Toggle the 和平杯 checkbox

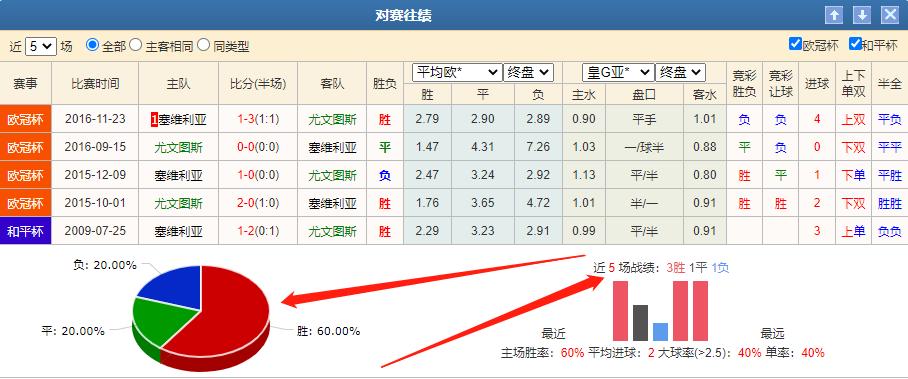(x=855, y=43)
